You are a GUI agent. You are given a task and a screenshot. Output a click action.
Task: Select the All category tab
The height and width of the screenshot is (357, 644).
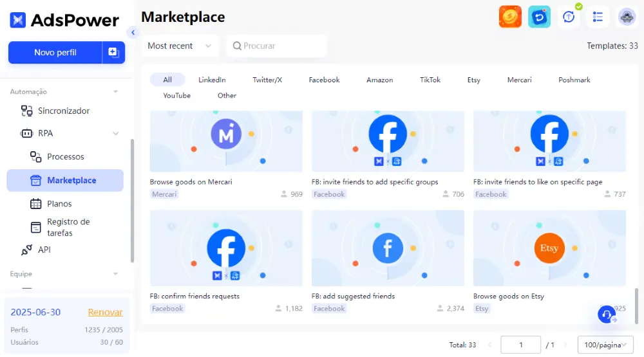click(167, 80)
